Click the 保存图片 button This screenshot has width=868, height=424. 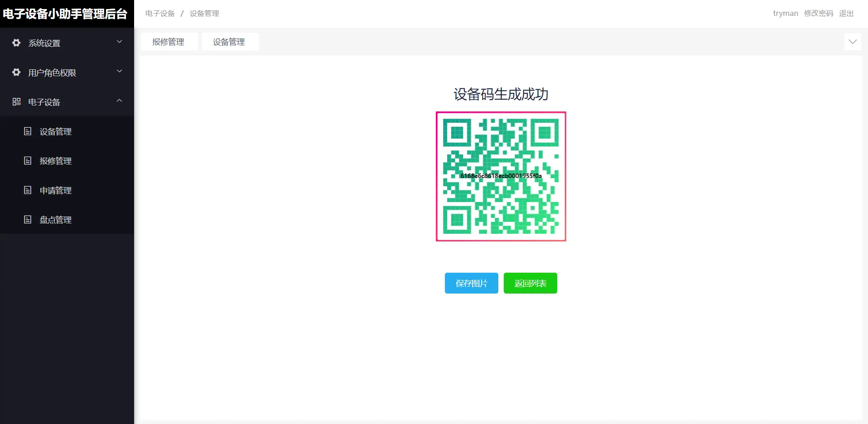pos(471,283)
